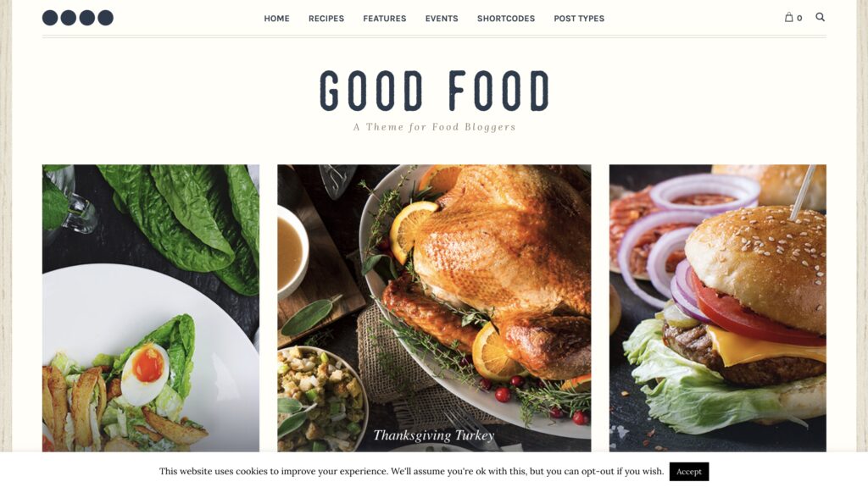Open the roast turkey featured image
The width and height of the screenshot is (868, 487).
[434, 307]
